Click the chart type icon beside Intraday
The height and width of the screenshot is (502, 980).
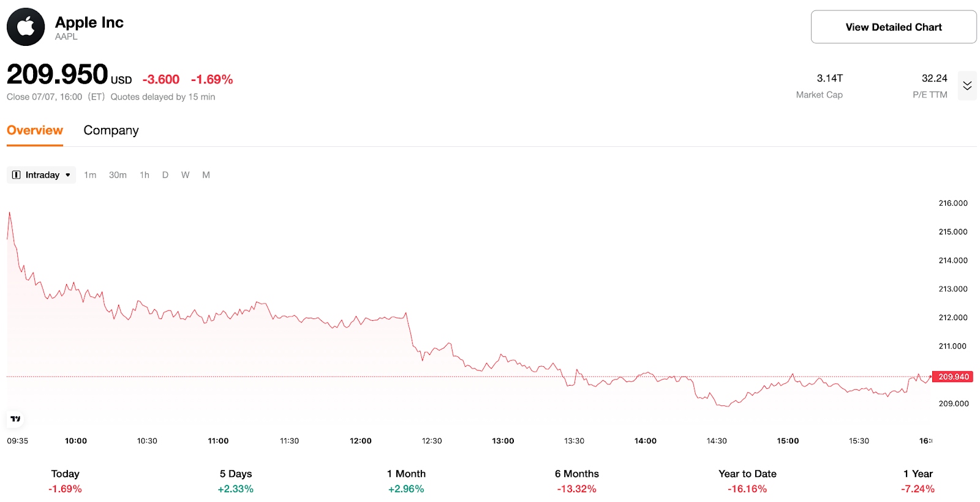(15, 174)
